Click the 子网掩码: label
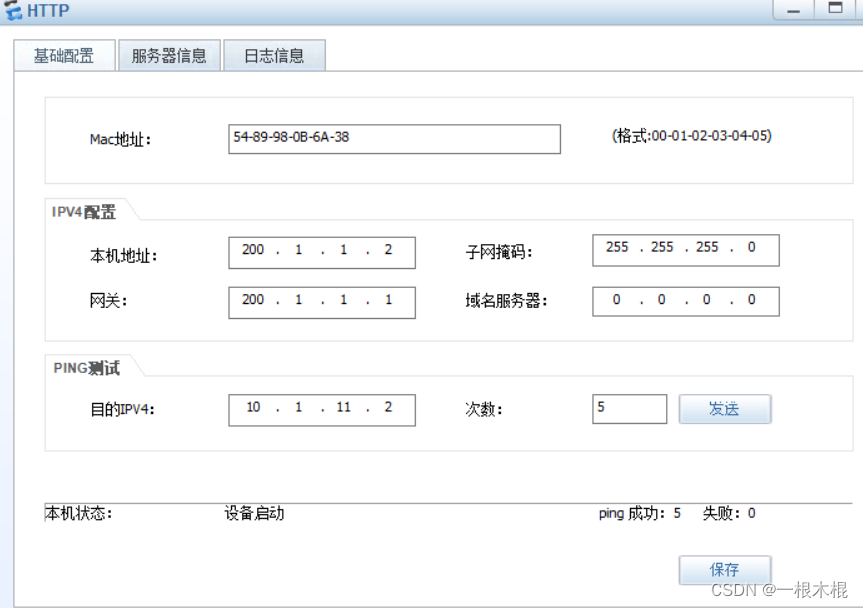Viewport: 863px width, 608px height. 499,252
